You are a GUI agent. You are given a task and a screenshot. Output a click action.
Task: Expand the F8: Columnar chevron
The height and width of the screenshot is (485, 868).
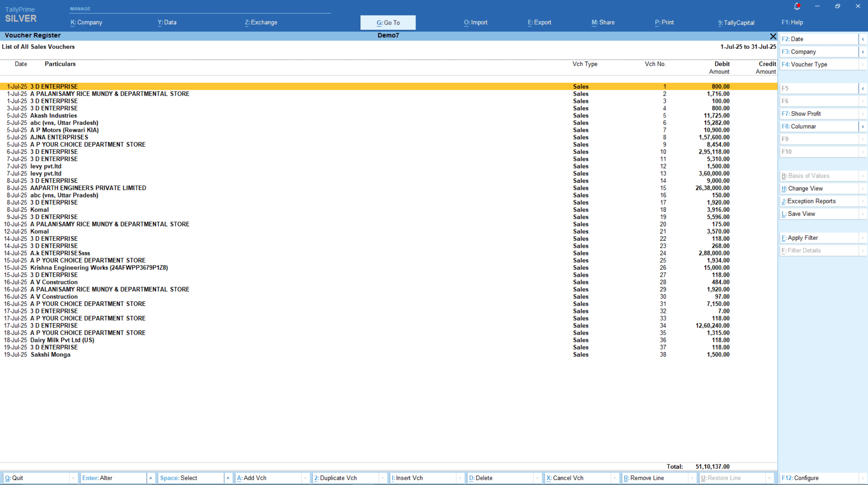(x=863, y=126)
